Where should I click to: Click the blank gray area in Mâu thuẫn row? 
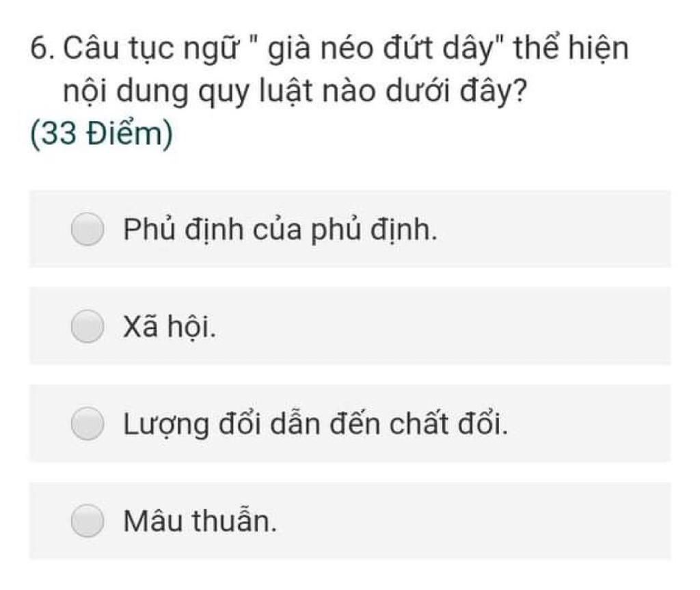tap(473, 521)
